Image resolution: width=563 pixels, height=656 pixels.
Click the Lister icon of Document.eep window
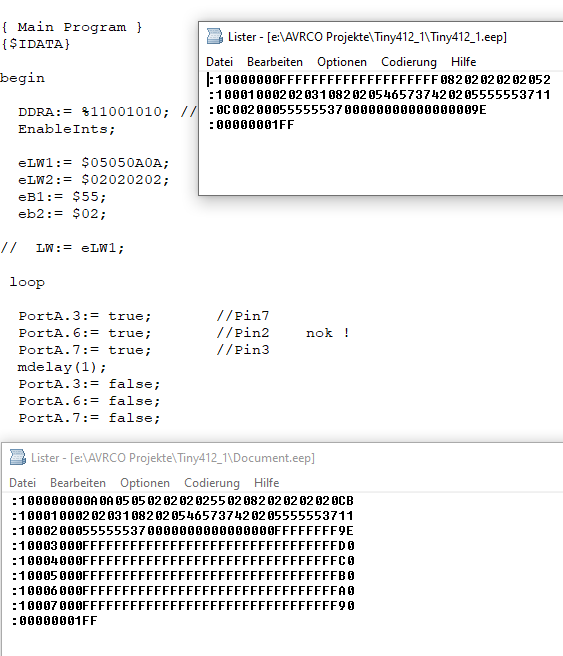pos(18,457)
